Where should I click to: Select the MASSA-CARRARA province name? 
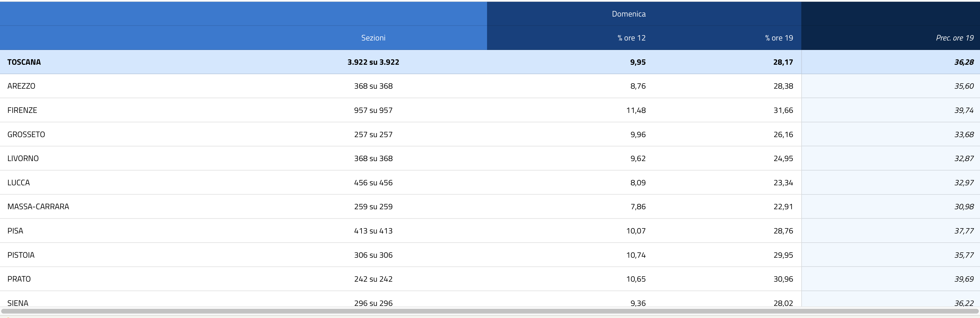[x=38, y=206]
